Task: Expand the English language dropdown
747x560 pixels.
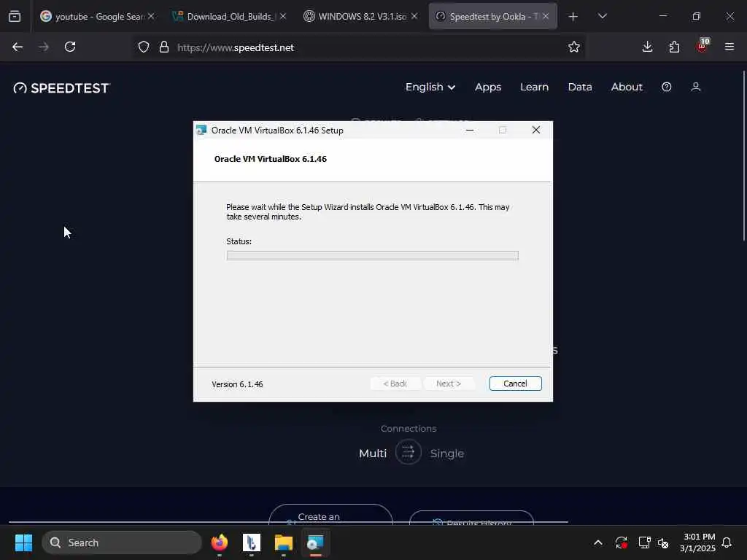Action: 430,87
